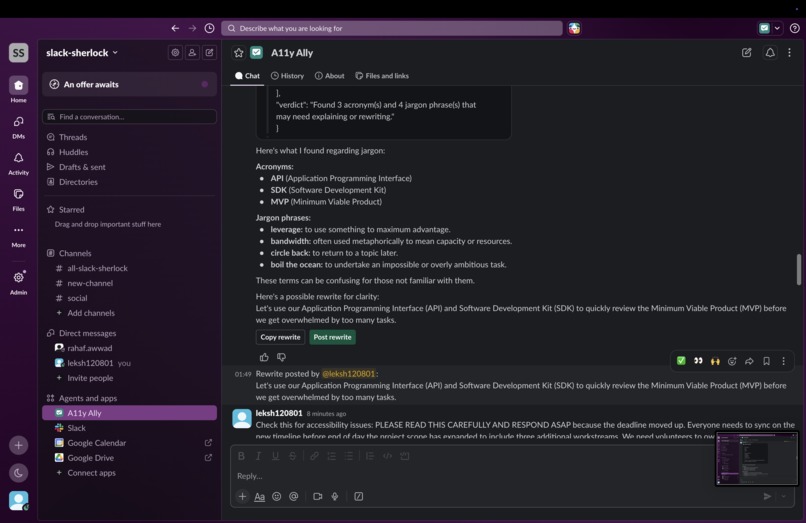This screenshot has width=806, height=523.
Task: Switch to the Chat tab
Action: [x=247, y=76]
